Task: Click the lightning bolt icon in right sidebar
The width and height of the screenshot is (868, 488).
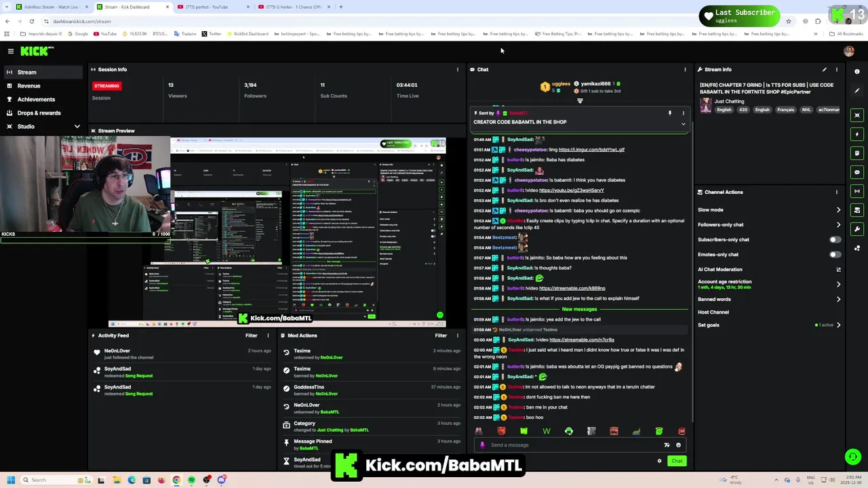Action: (857, 134)
